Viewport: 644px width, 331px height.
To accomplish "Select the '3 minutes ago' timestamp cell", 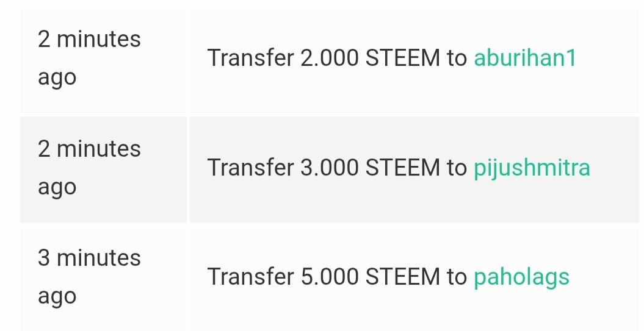I will click(104, 278).
